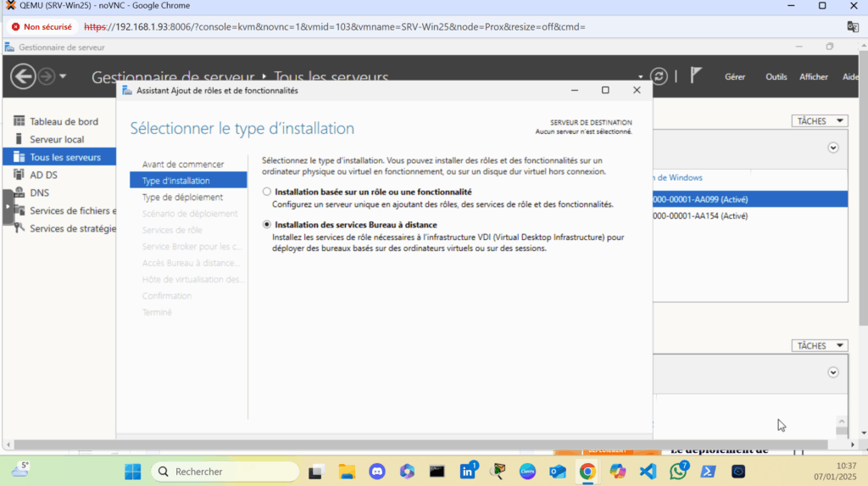
Task: Select Remote Desktop Services installation radio
Action: [267, 225]
